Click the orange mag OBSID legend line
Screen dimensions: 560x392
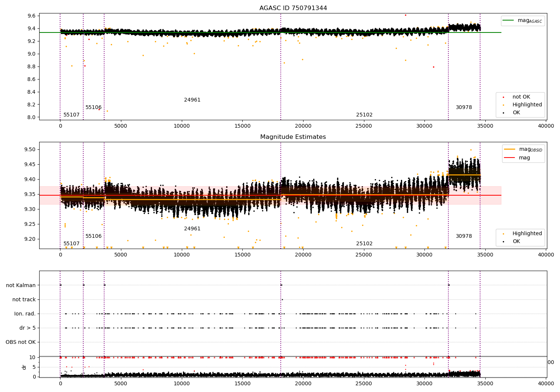pyautogui.click(x=510, y=149)
